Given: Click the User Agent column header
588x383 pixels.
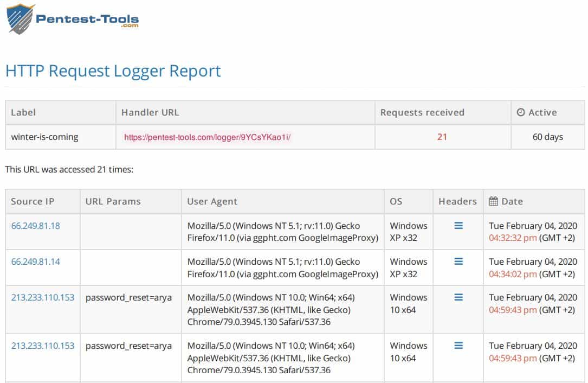Looking at the screenshot, I should [x=212, y=201].
